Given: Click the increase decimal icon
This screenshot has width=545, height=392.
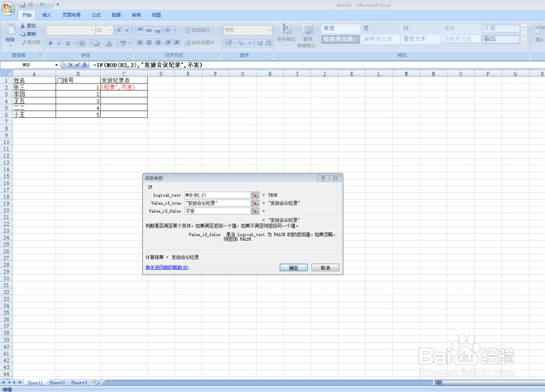Looking at the screenshot, I should pos(259,43).
